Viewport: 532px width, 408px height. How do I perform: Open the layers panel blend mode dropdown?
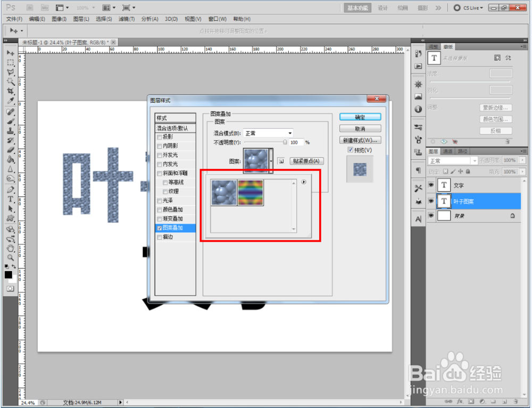click(452, 161)
